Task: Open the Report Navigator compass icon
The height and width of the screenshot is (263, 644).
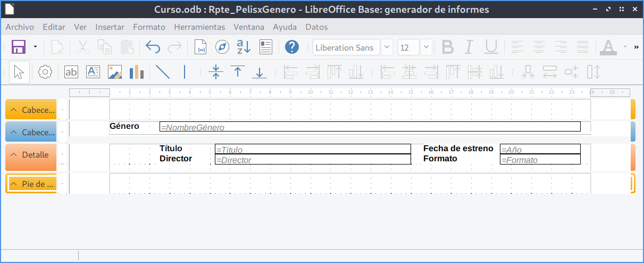Action: [x=222, y=47]
